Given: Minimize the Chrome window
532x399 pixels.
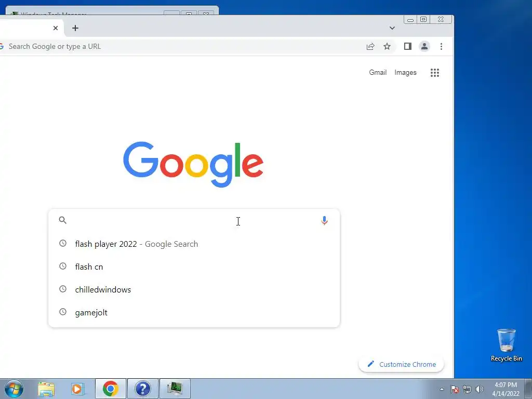Looking at the screenshot, I should (x=410, y=20).
